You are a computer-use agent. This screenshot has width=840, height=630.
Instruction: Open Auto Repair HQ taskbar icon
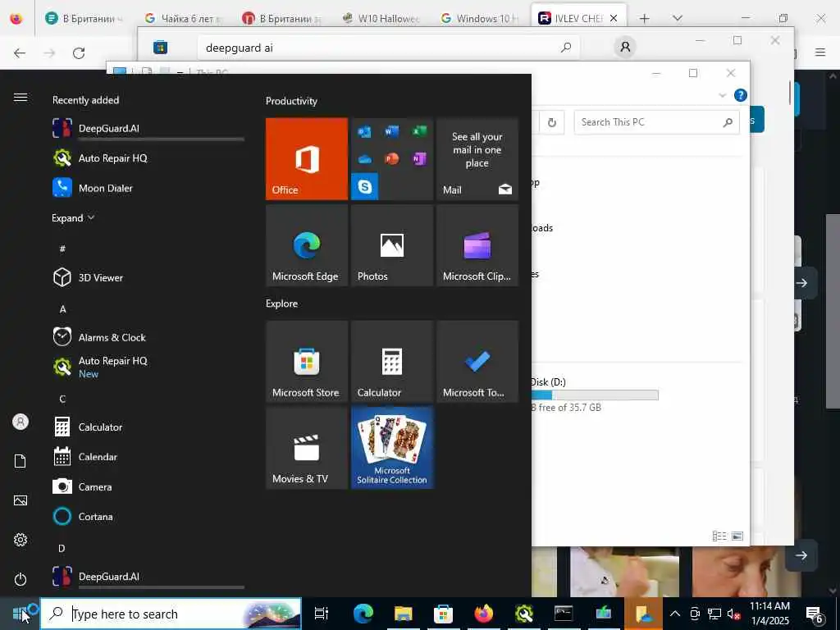[524, 614]
